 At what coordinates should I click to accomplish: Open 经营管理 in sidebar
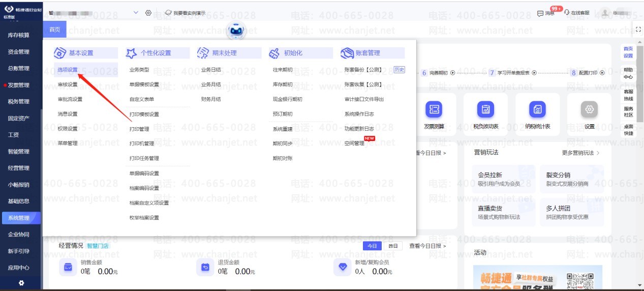tap(19, 168)
